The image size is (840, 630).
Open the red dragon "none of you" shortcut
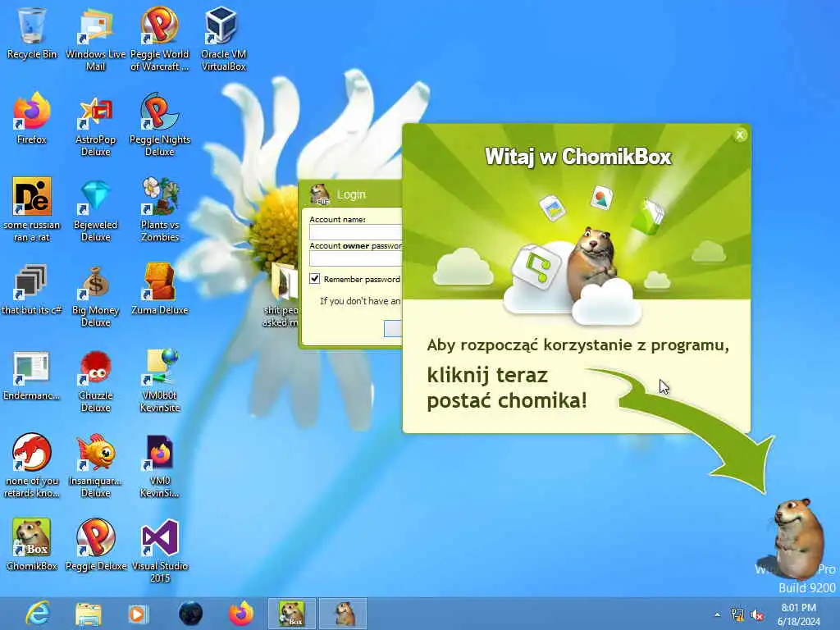32,466
